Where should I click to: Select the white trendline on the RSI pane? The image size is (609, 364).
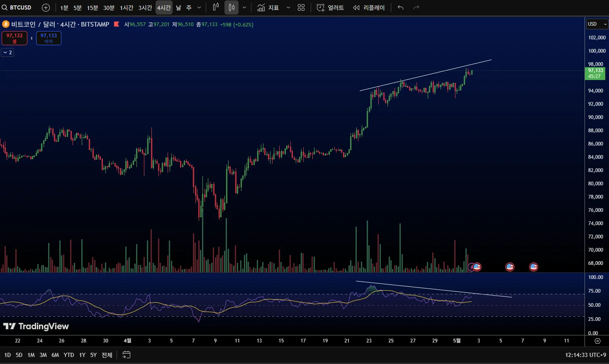tap(434, 289)
